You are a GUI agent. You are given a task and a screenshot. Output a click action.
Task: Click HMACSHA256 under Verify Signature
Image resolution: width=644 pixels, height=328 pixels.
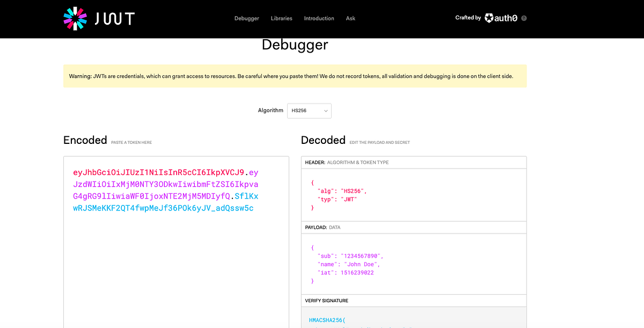326,319
